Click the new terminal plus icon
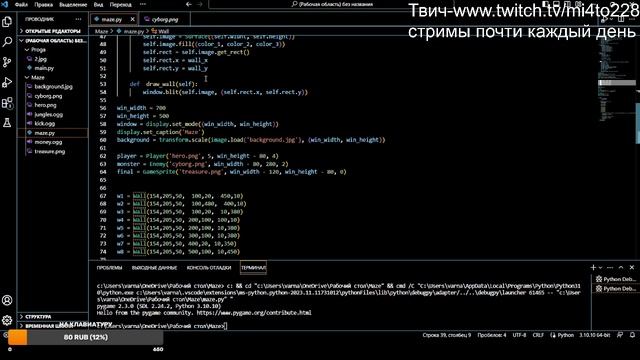640x360 pixels. pyautogui.click(x=593, y=268)
